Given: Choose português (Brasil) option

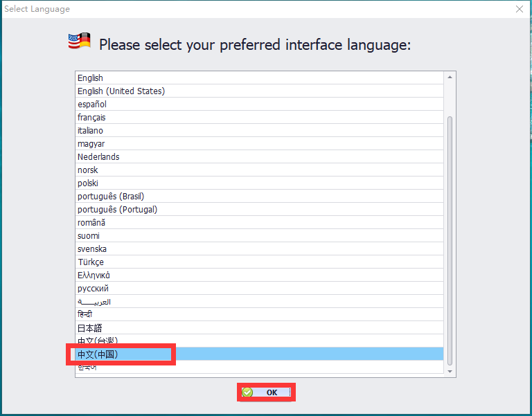Looking at the screenshot, I should pyautogui.click(x=259, y=197).
